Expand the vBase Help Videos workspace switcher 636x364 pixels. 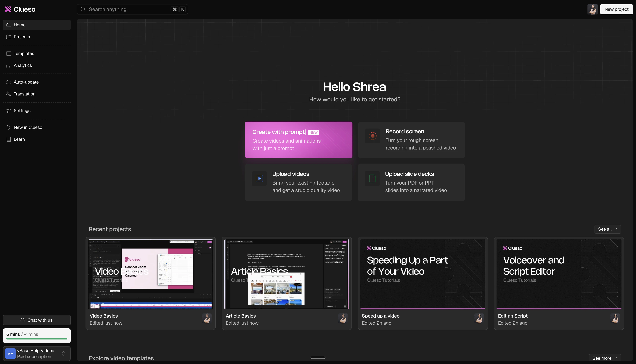coord(64,353)
